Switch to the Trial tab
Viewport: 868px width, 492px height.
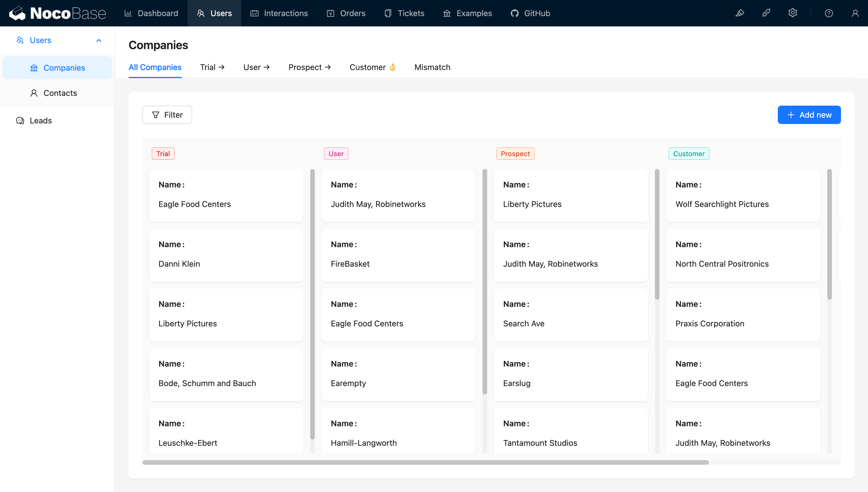[212, 67]
